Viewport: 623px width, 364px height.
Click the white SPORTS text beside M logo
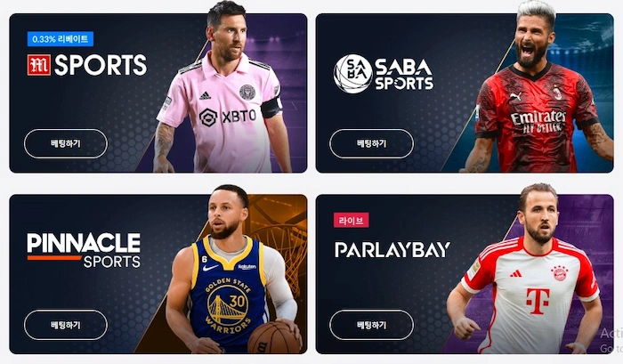pyautogui.click(x=101, y=65)
